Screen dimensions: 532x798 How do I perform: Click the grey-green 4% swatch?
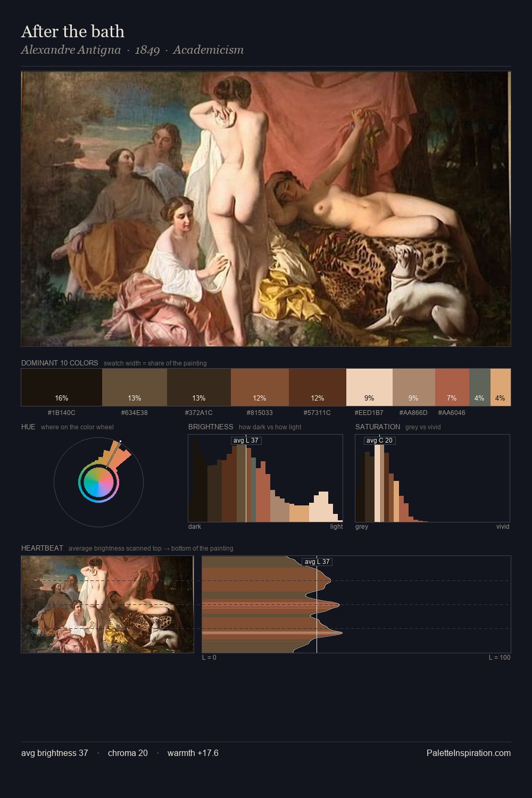pos(480,387)
